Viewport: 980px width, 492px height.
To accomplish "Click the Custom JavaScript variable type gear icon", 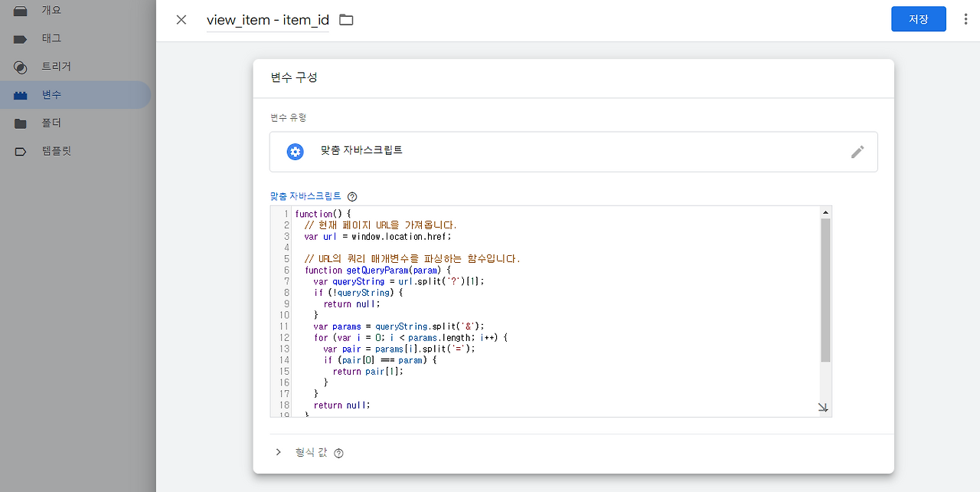I will pos(295,151).
